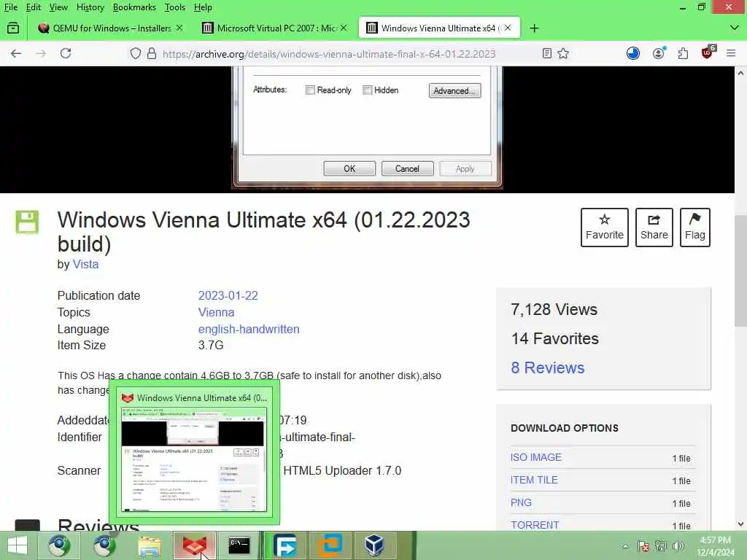
Task: Click the OK button in the image
Action: click(349, 168)
